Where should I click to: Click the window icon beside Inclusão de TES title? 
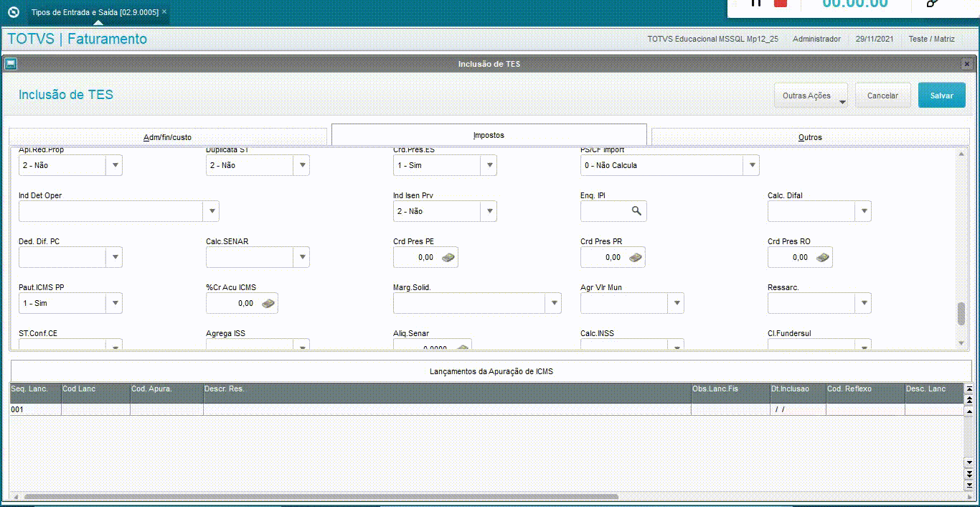click(x=10, y=64)
